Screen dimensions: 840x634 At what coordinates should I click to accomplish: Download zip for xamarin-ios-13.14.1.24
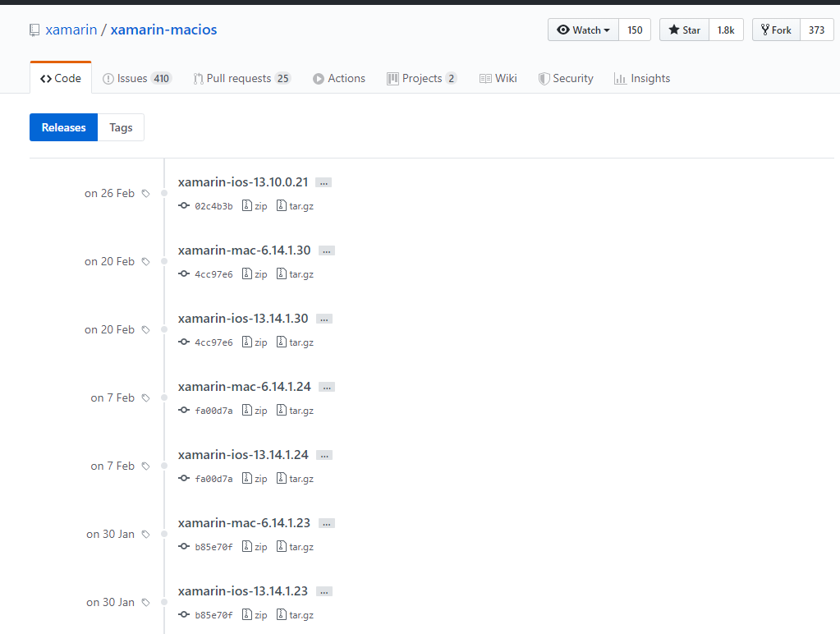pyautogui.click(x=255, y=478)
